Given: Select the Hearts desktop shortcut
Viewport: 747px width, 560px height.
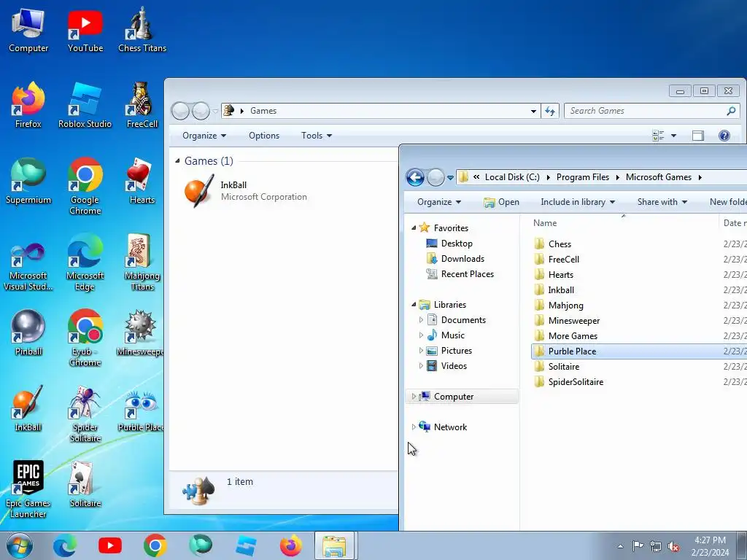Looking at the screenshot, I should click(142, 182).
